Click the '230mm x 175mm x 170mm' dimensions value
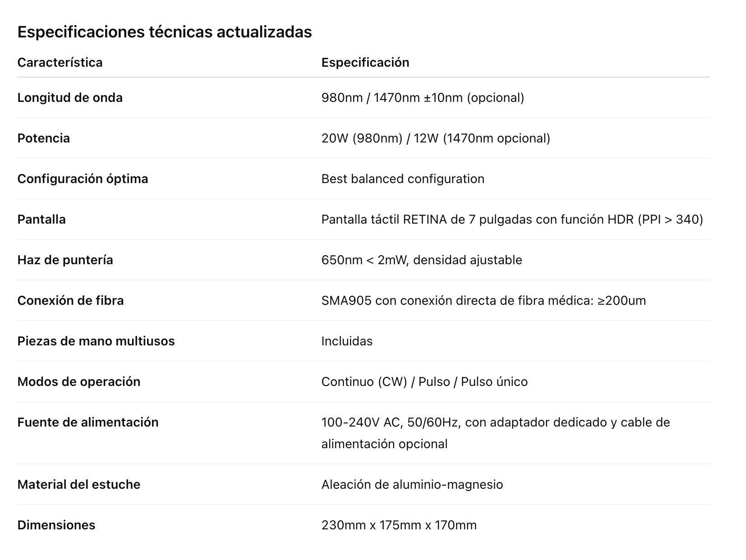The width and height of the screenshot is (746, 560). [x=399, y=525]
